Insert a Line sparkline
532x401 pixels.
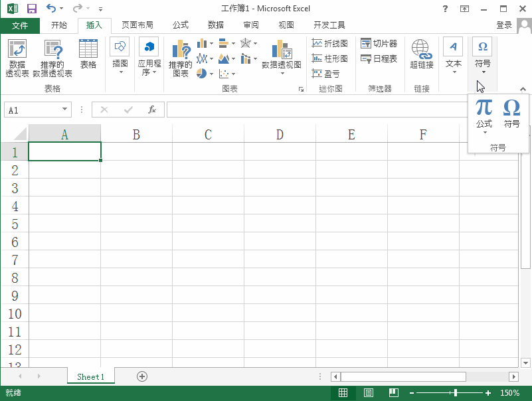(x=332, y=42)
